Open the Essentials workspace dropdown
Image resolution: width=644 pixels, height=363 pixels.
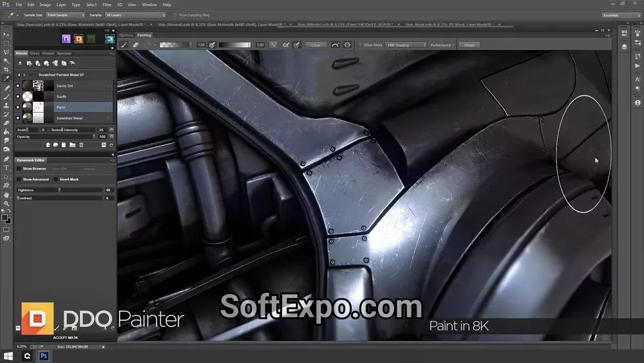point(621,15)
